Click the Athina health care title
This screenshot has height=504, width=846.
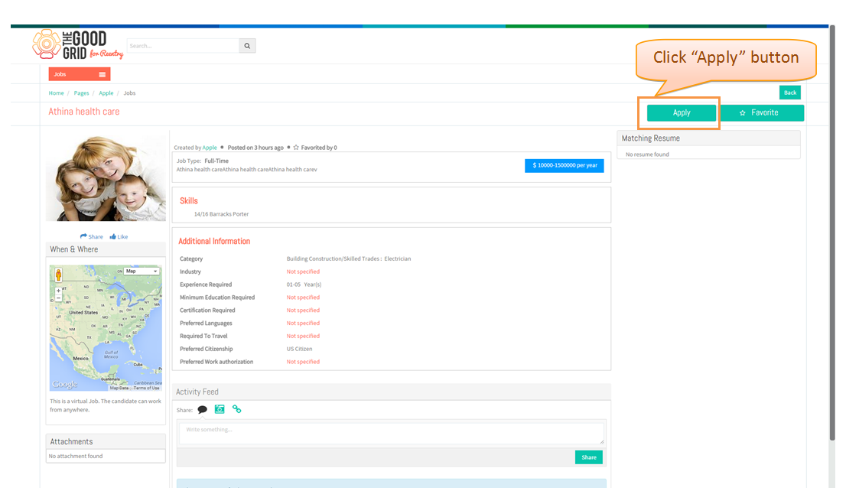click(84, 112)
